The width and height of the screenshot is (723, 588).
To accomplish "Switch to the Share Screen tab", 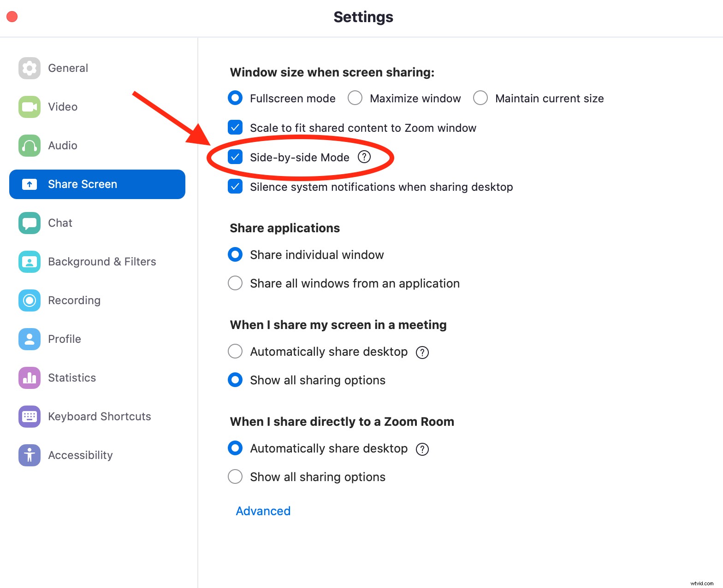I will coord(82,184).
